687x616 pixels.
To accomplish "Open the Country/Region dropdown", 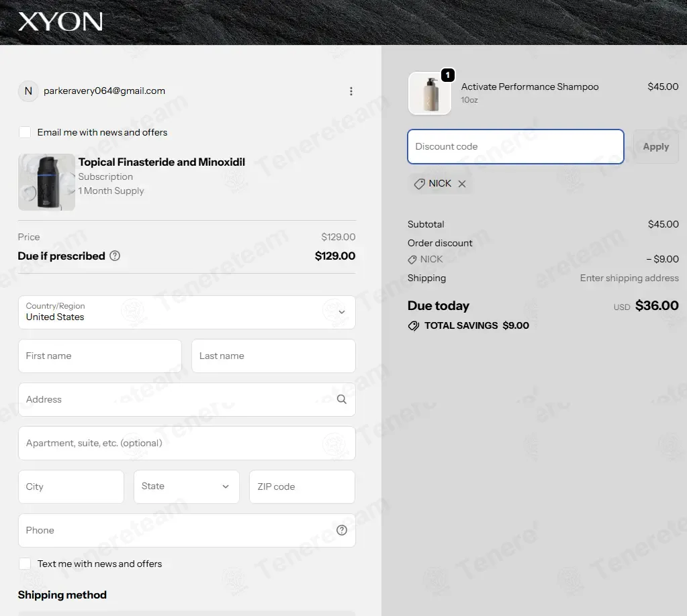I will pyautogui.click(x=187, y=312).
